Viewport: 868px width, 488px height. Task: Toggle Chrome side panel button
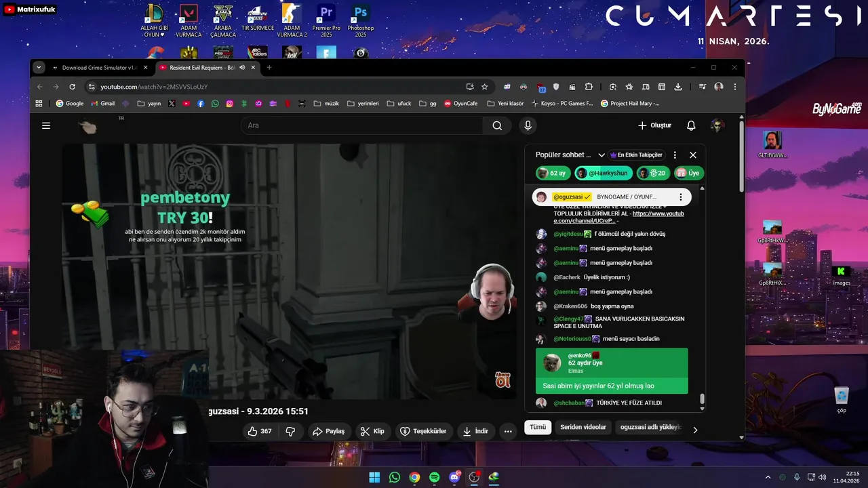coord(661,87)
